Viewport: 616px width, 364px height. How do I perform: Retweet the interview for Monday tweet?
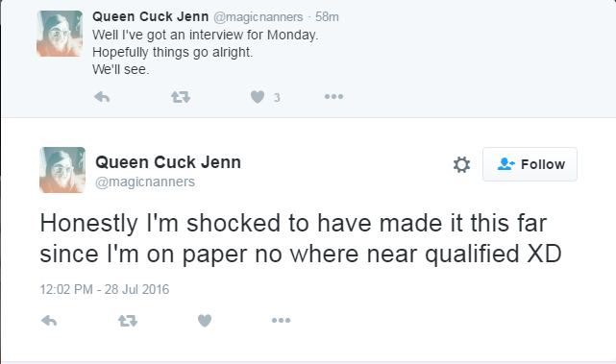181,97
